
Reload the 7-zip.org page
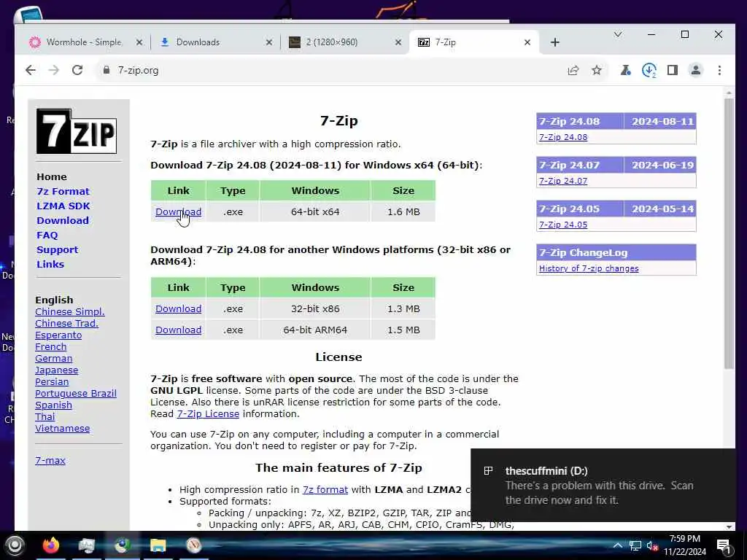point(77,71)
